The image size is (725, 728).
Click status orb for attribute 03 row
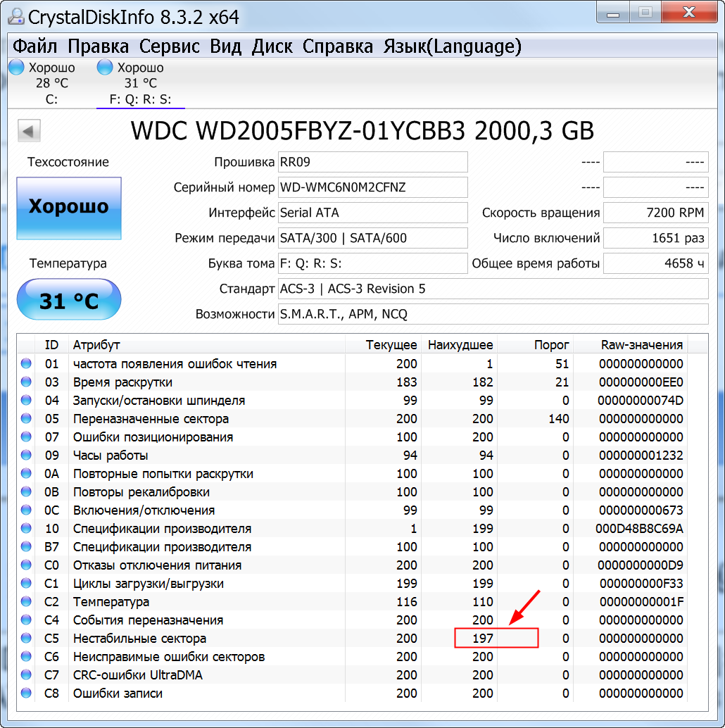(26, 382)
